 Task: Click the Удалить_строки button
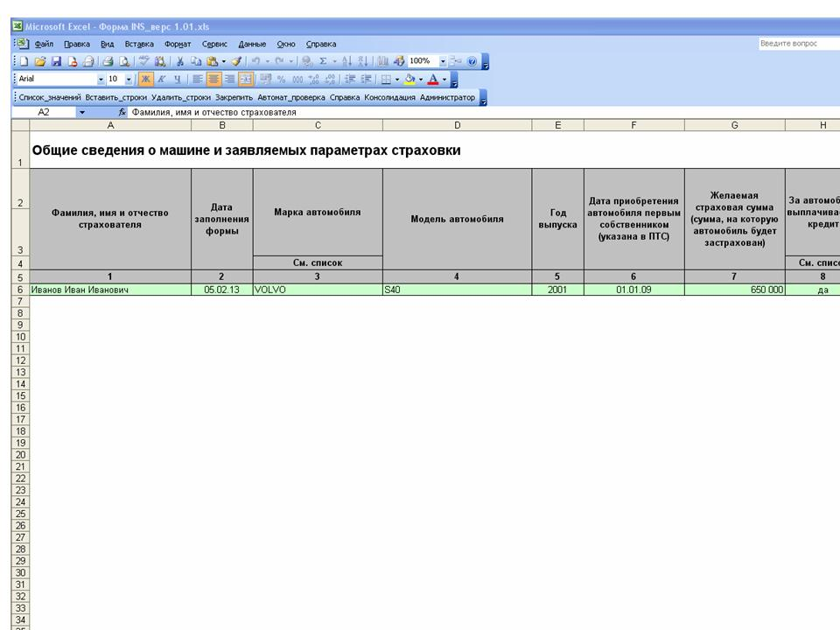click(x=180, y=97)
